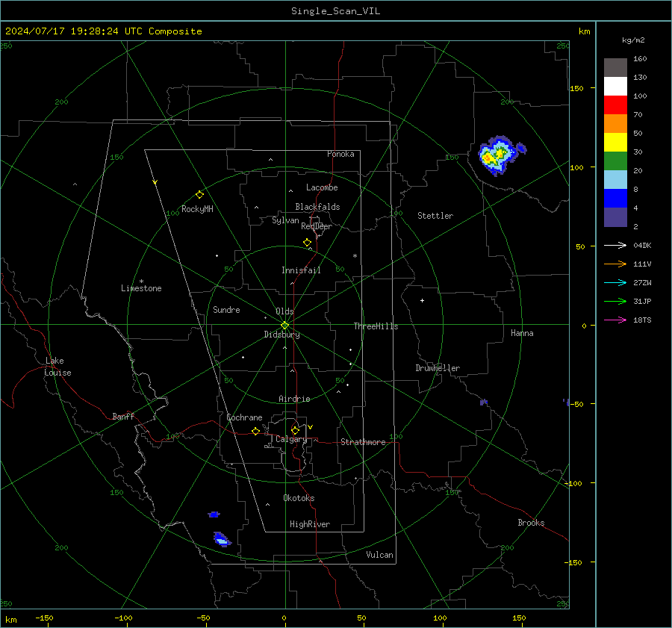The width and height of the screenshot is (672, 628).
Task: Click the 04DK legend text
Action: coord(642,245)
